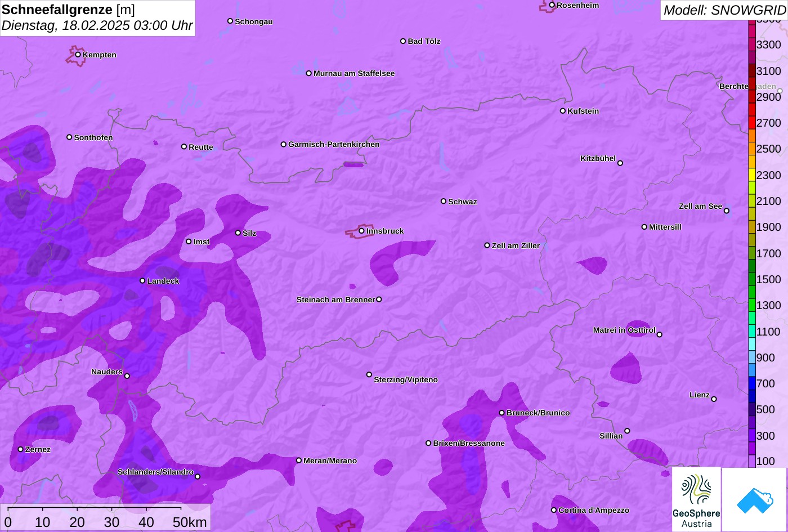The image size is (788, 532).
Task: Click the red legend swatch at 2700
Action: pos(752,123)
